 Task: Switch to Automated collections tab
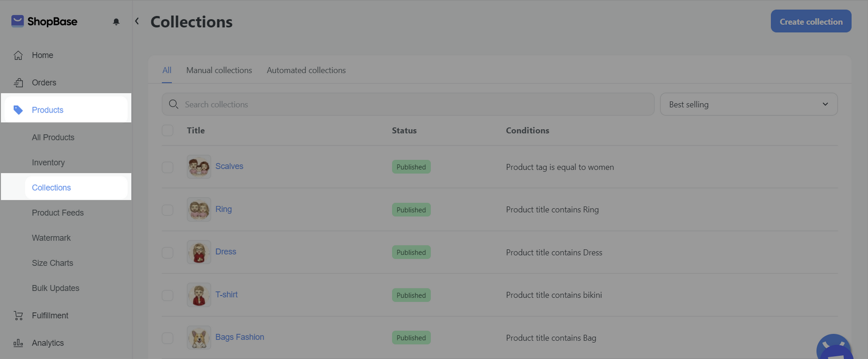(306, 70)
